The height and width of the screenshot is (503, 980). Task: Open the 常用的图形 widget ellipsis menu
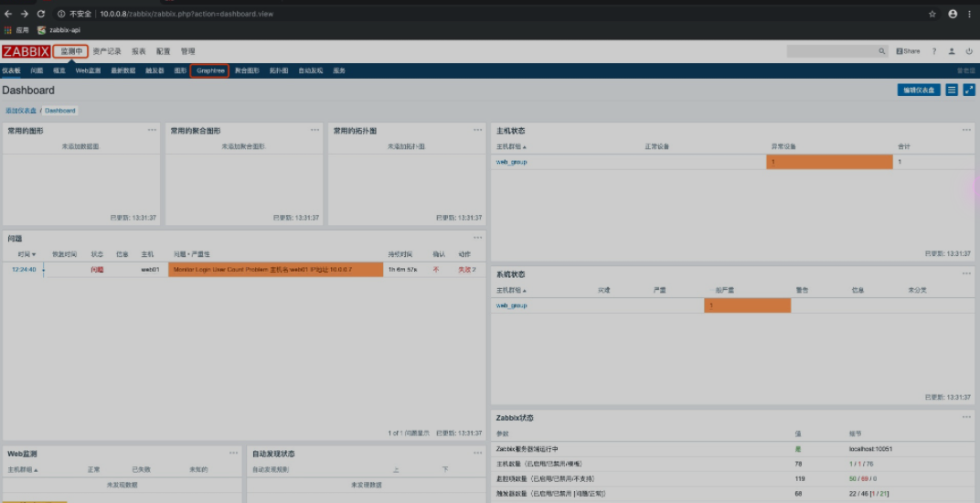tap(152, 130)
